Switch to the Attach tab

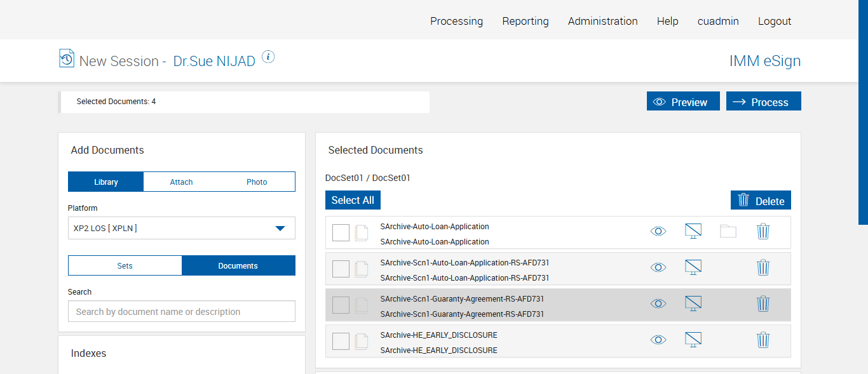point(181,182)
